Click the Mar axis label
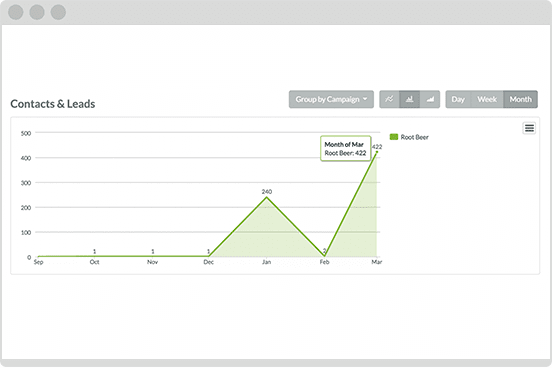Image resolution: width=552 pixels, height=368 pixels. coord(377,262)
